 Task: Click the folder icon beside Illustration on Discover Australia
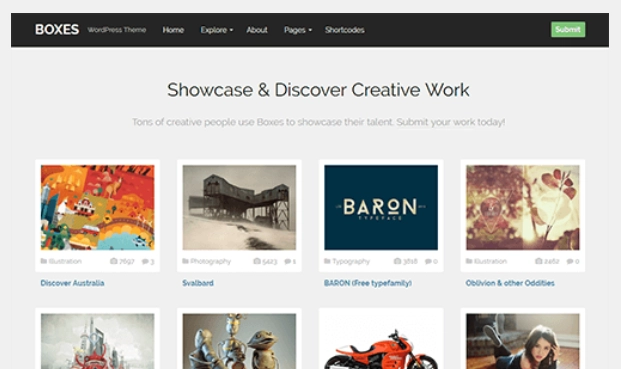point(44,261)
